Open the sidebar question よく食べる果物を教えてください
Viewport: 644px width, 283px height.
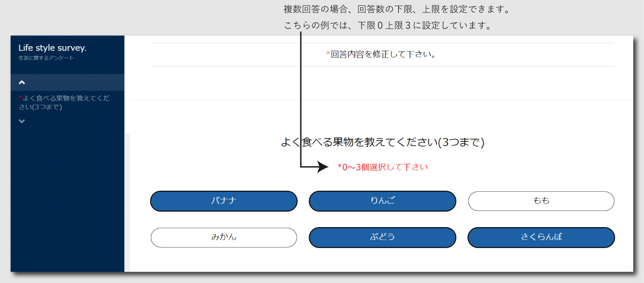point(65,102)
